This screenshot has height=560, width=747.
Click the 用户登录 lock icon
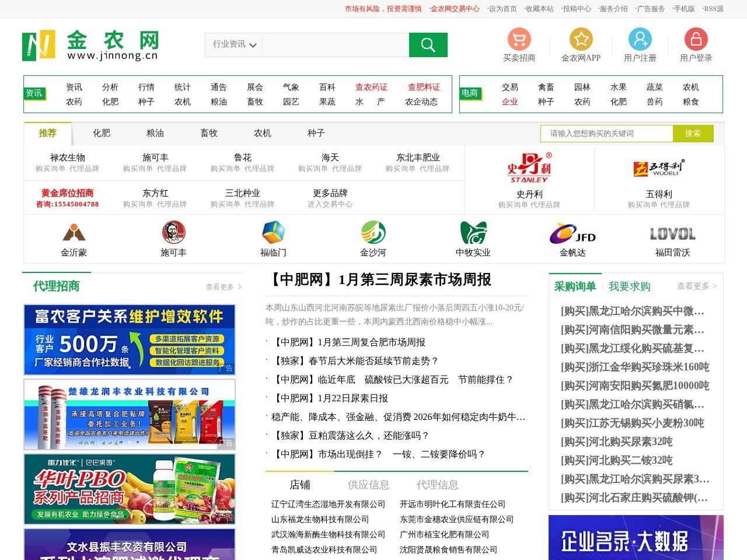[x=696, y=39]
